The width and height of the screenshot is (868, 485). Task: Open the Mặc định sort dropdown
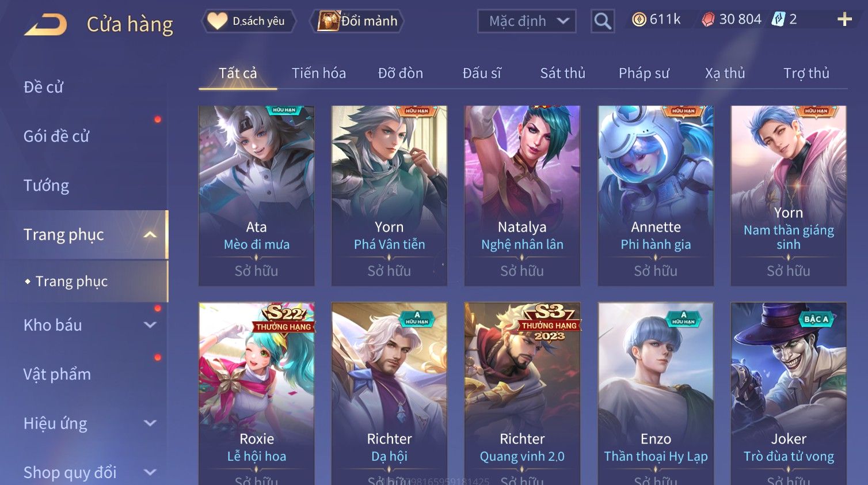pyautogui.click(x=527, y=21)
